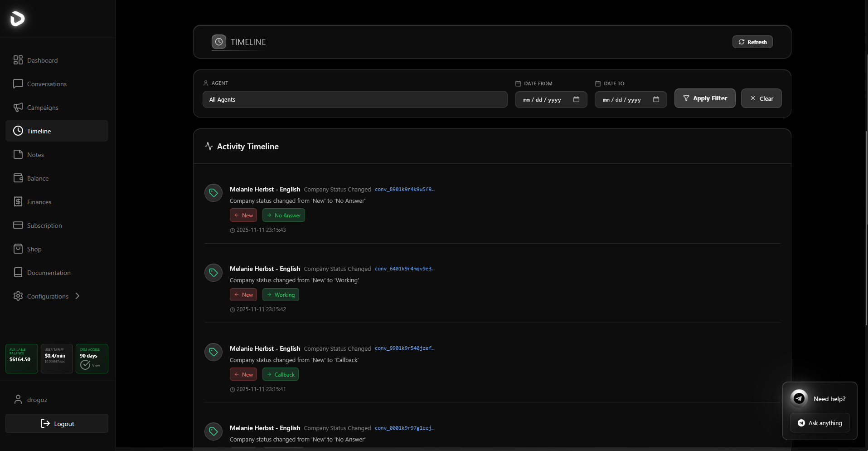This screenshot has width=868, height=451.
Task: Open the All Agents dropdown
Action: 355,99
